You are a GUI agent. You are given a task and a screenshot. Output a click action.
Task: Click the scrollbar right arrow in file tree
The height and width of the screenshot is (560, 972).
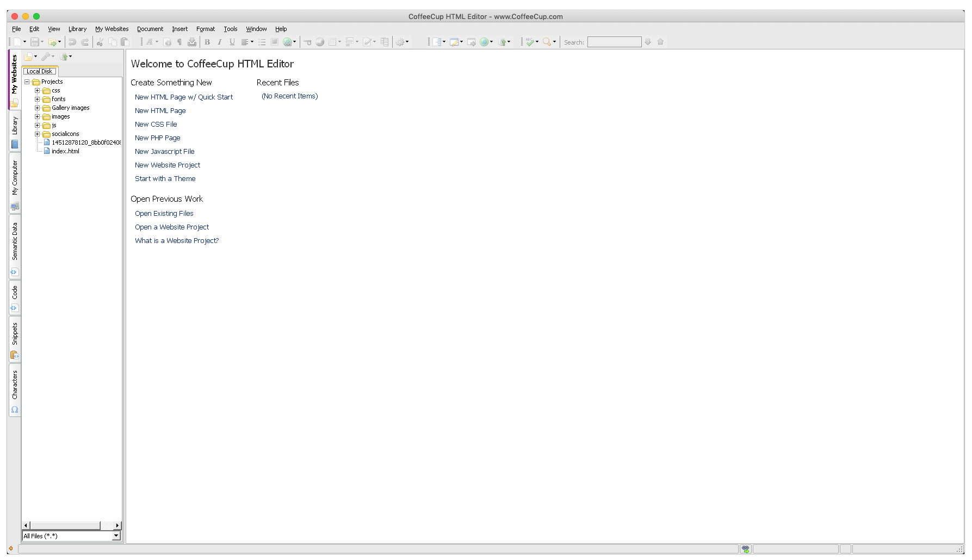(x=117, y=525)
